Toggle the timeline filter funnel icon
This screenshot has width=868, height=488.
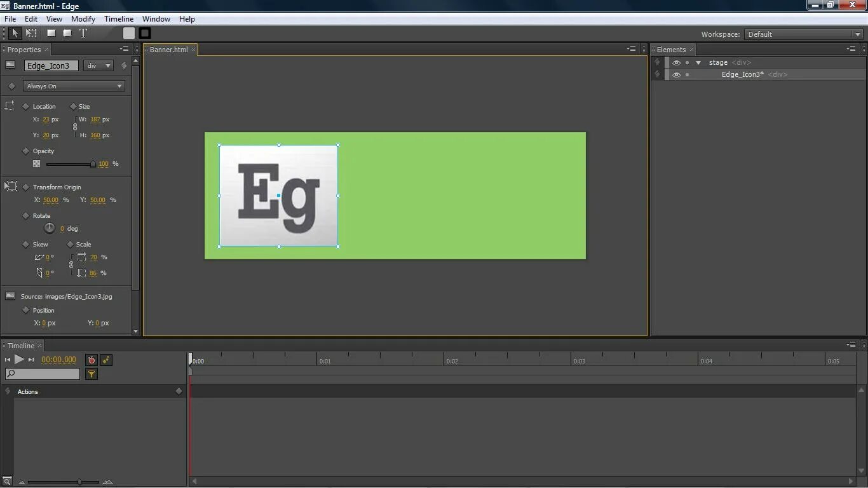pos(92,374)
